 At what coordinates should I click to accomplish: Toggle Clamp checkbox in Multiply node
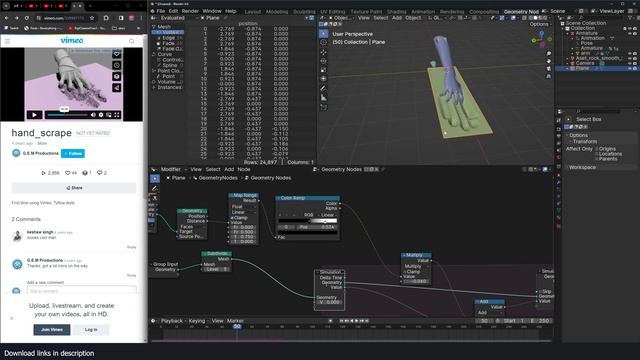[x=405, y=271]
